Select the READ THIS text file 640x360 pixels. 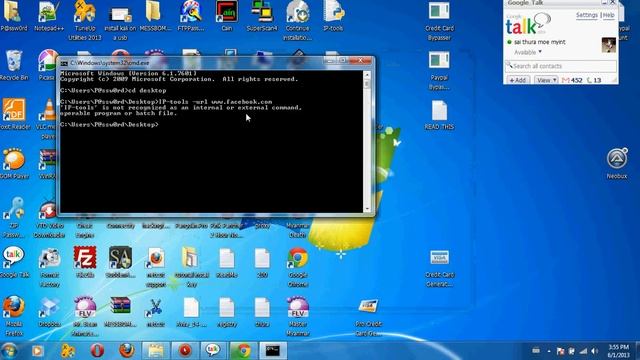click(x=439, y=115)
